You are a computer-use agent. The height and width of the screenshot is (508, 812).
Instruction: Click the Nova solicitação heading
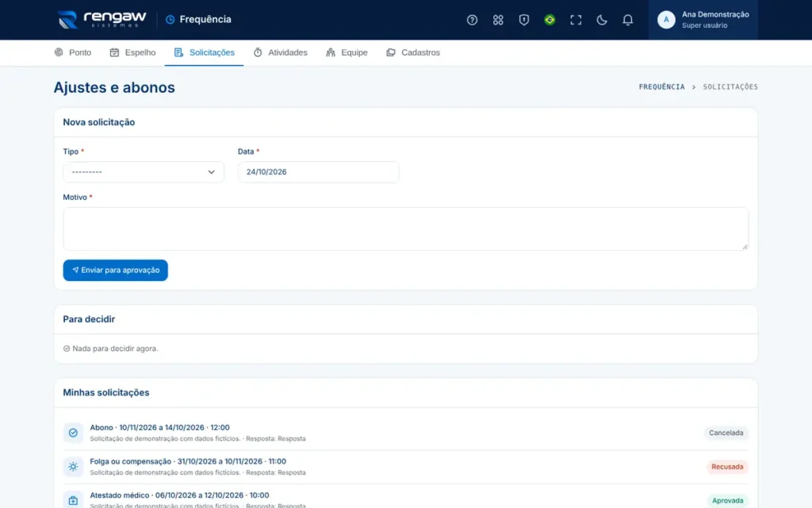pyautogui.click(x=99, y=122)
